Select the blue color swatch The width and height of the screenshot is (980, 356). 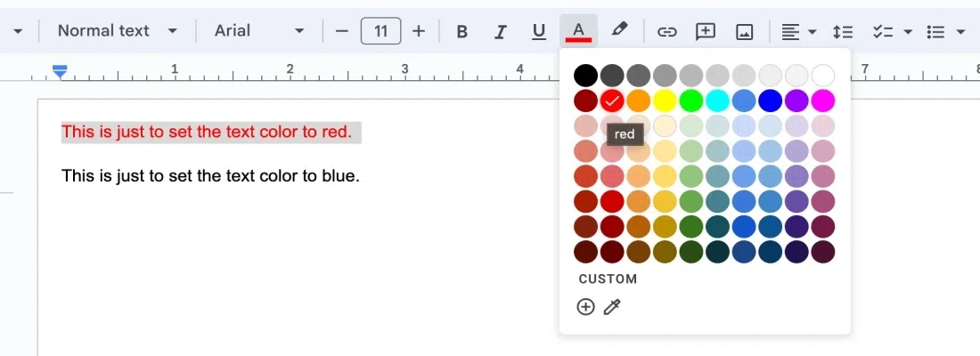[x=770, y=101]
